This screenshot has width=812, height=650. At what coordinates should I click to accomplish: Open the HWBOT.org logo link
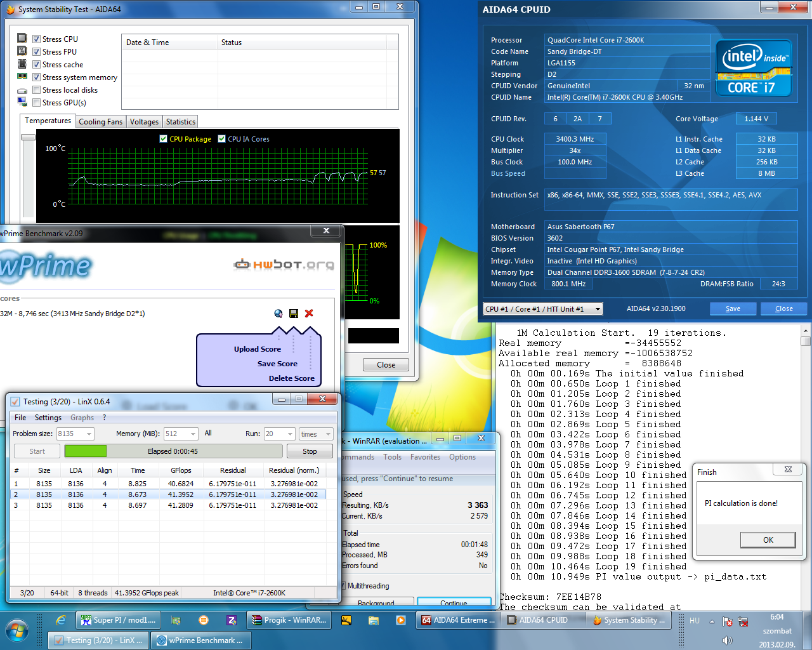[284, 265]
